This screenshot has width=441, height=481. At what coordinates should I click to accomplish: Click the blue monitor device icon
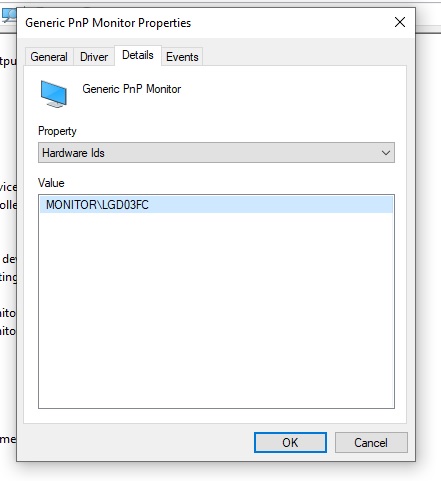pyautogui.click(x=54, y=94)
